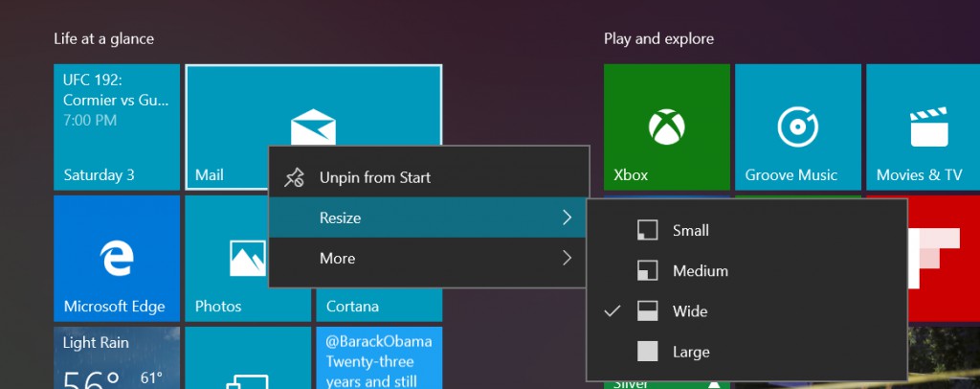
Task: Open the More submenu
Action: [429, 259]
